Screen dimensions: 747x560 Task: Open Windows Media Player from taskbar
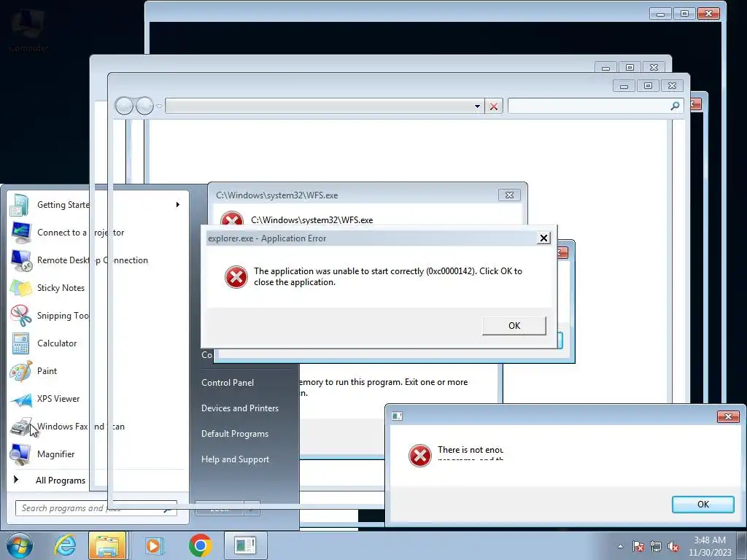pos(153,545)
